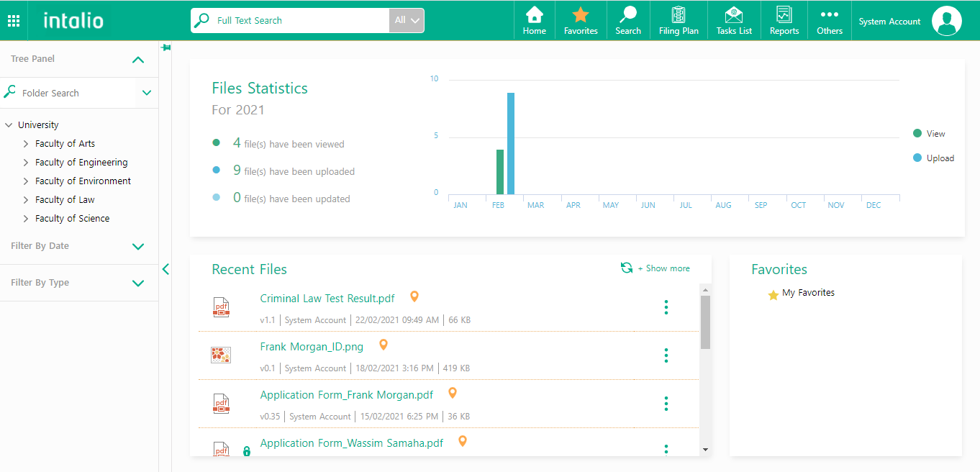
Task: Click the Full Text Search input field
Action: click(302, 21)
